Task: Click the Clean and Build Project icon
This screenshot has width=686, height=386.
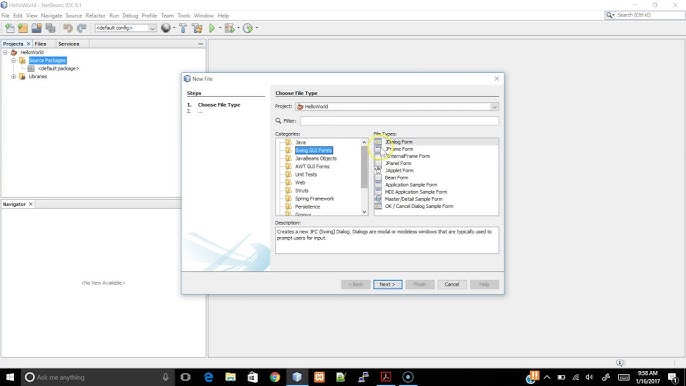Action: 197,28
